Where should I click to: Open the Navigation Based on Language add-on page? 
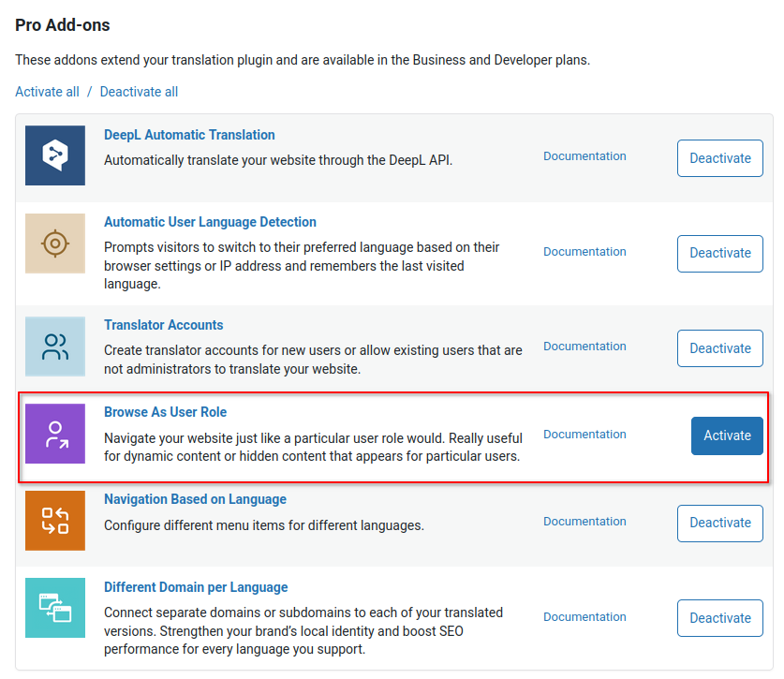[195, 499]
